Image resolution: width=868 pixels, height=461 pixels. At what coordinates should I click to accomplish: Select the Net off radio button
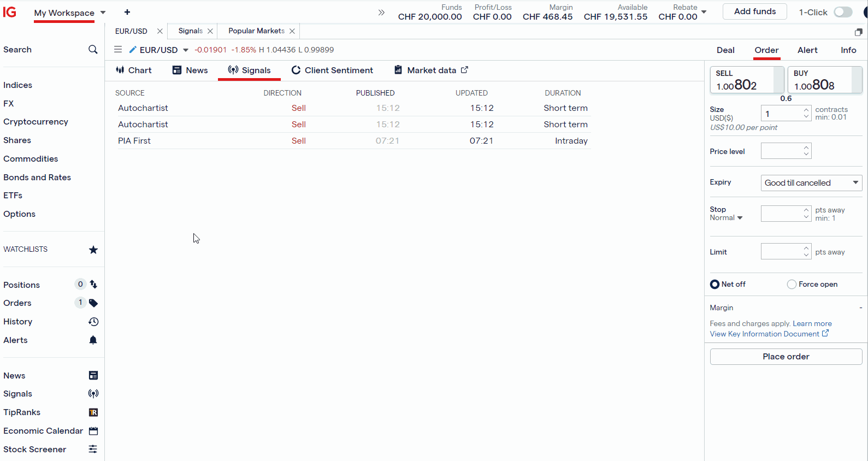click(x=715, y=284)
